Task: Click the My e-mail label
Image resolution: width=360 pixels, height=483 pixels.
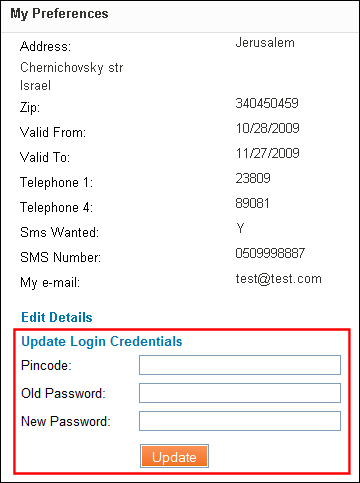Action: 50,283
